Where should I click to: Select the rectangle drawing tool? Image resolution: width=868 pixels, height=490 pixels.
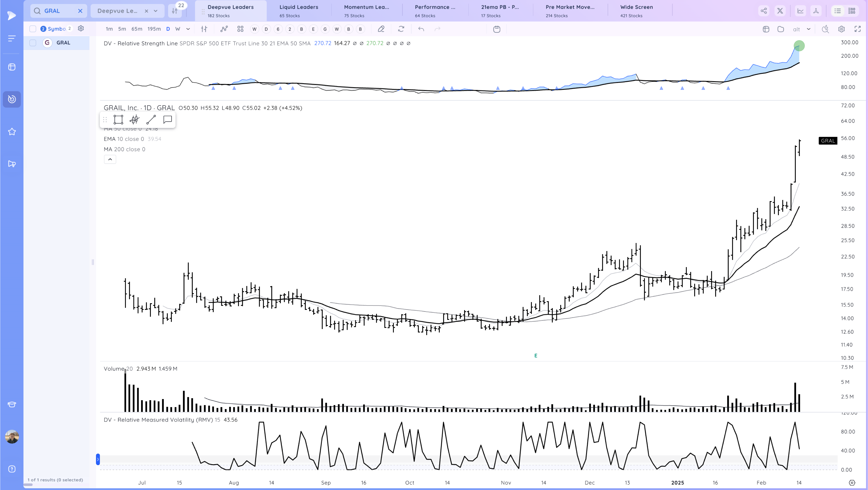118,120
